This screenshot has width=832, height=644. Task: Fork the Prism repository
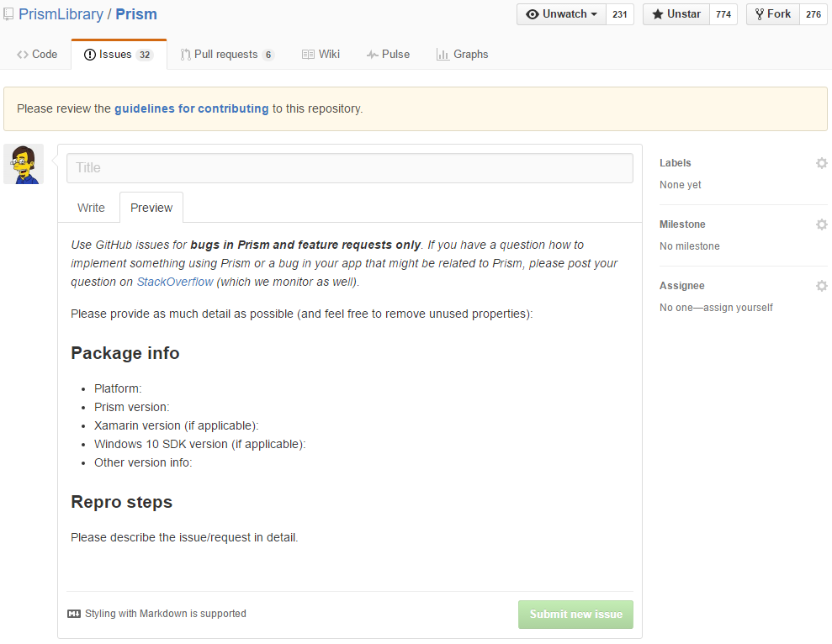point(773,14)
